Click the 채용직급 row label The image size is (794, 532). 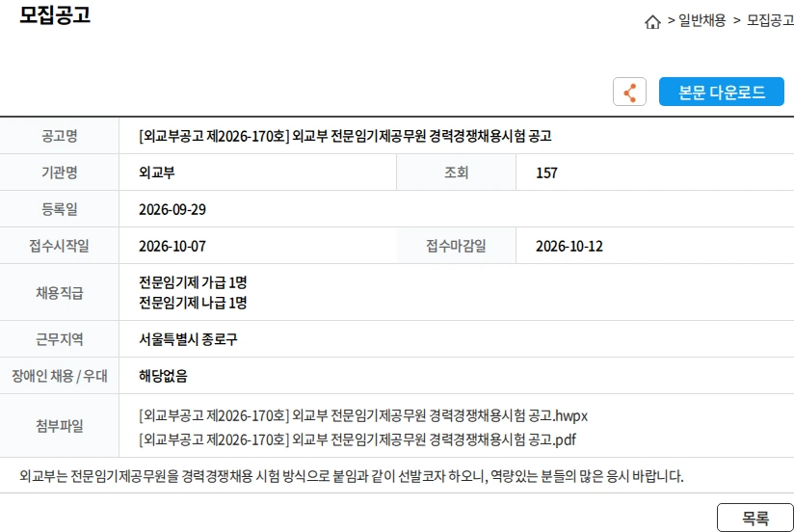(59, 293)
